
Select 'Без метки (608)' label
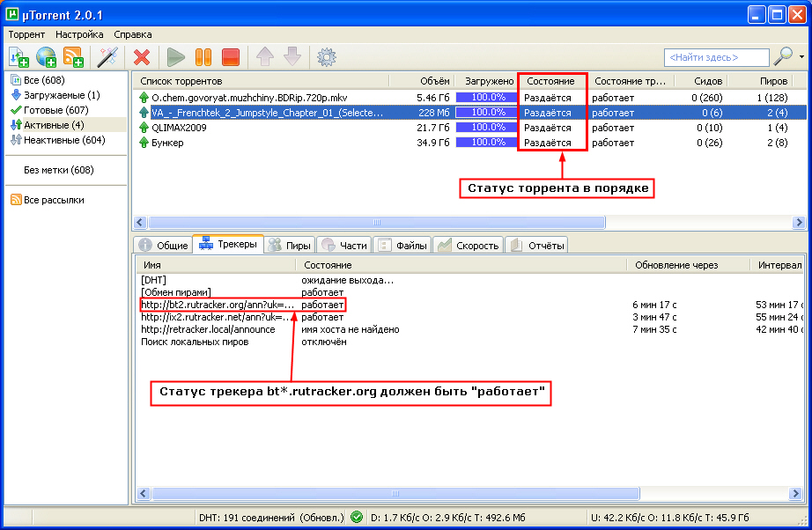point(58,170)
